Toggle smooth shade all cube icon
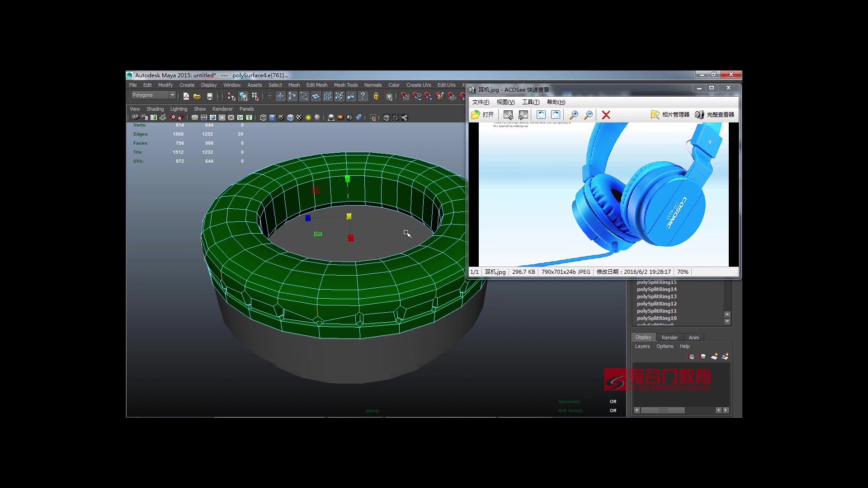 (272, 117)
